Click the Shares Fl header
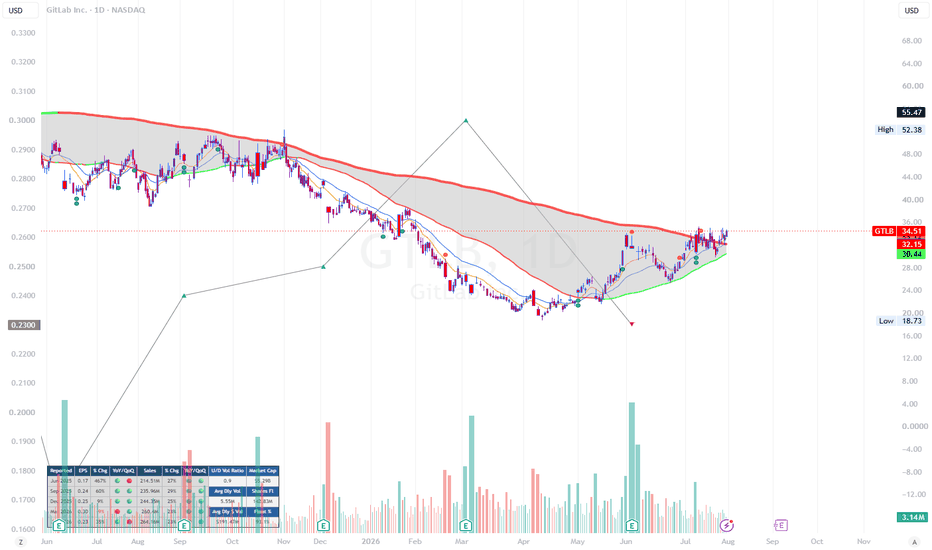Image resolution: width=932 pixels, height=550 pixels. [263, 491]
